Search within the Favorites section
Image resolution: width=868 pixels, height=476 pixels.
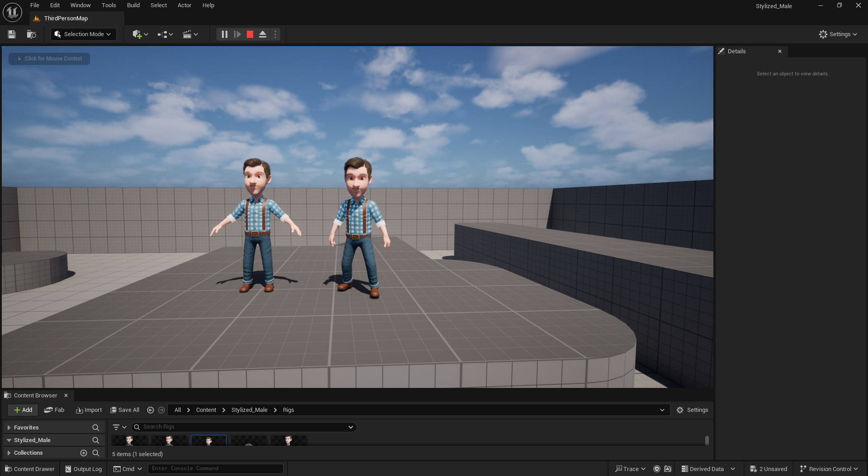[x=95, y=428]
